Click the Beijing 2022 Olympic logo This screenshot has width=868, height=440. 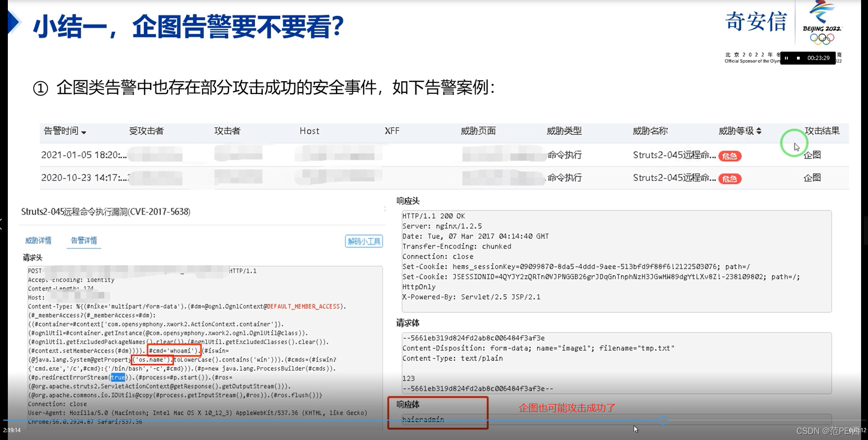[x=822, y=23]
